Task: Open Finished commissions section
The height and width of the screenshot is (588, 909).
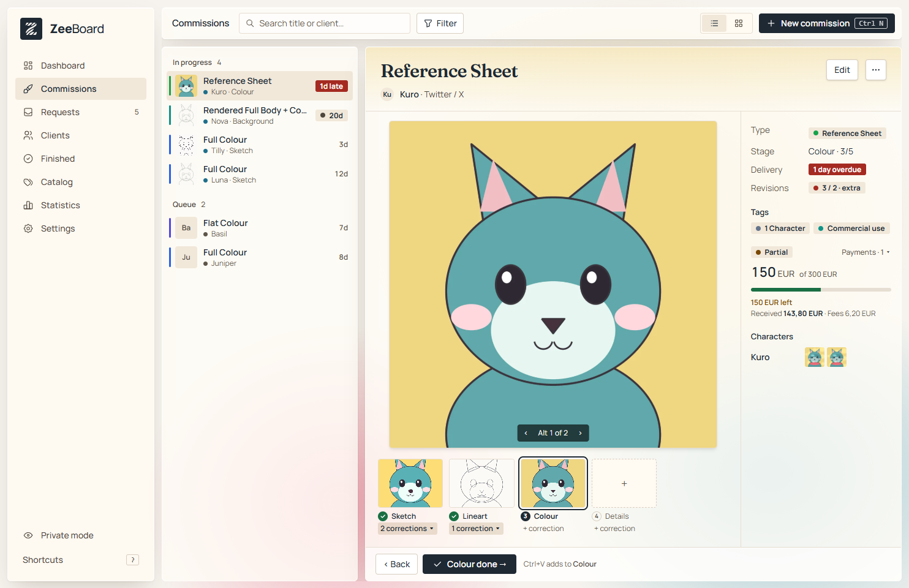Action: point(81,159)
